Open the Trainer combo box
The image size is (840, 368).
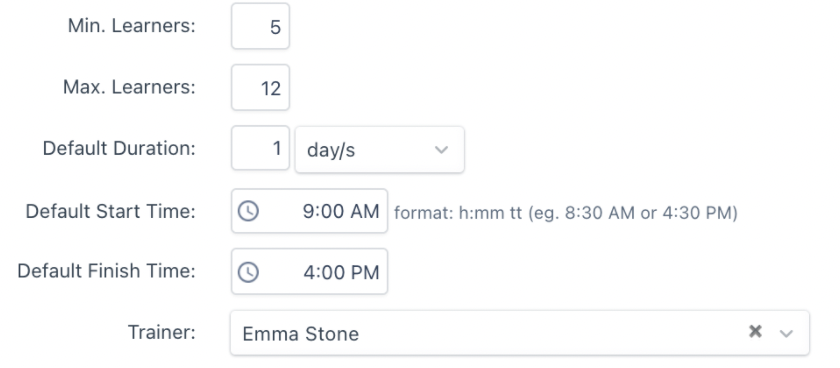click(x=520, y=333)
